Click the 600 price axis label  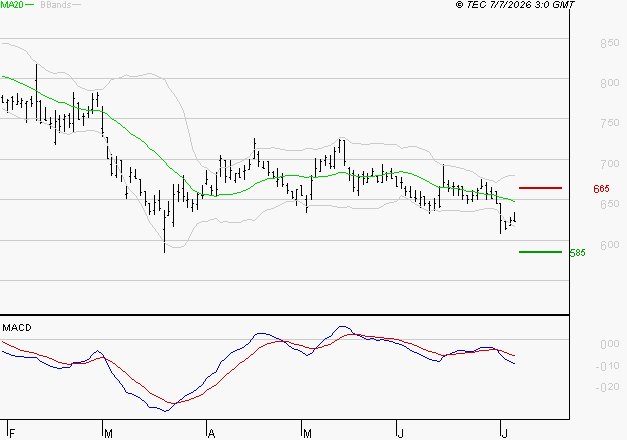click(x=610, y=245)
